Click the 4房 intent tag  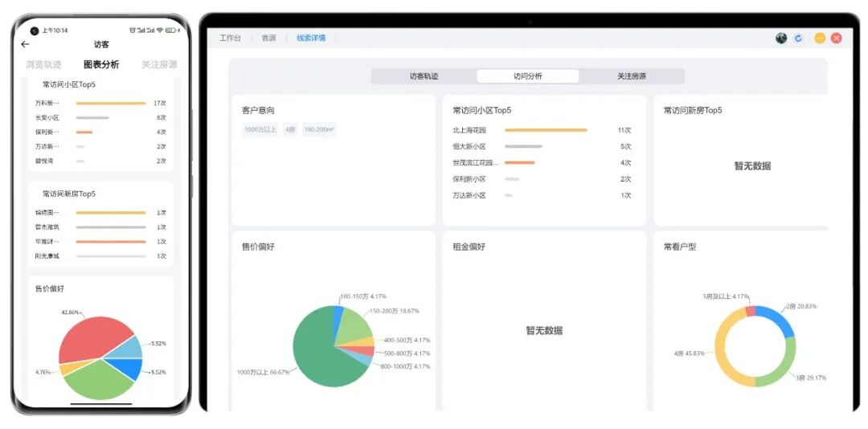[x=290, y=129]
